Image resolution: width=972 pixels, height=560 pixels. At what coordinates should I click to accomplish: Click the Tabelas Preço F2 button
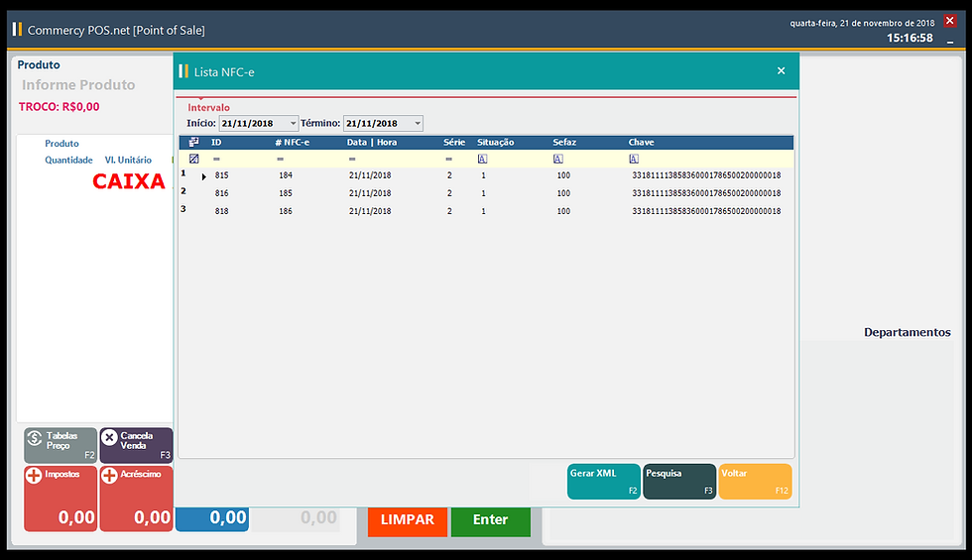click(x=61, y=445)
